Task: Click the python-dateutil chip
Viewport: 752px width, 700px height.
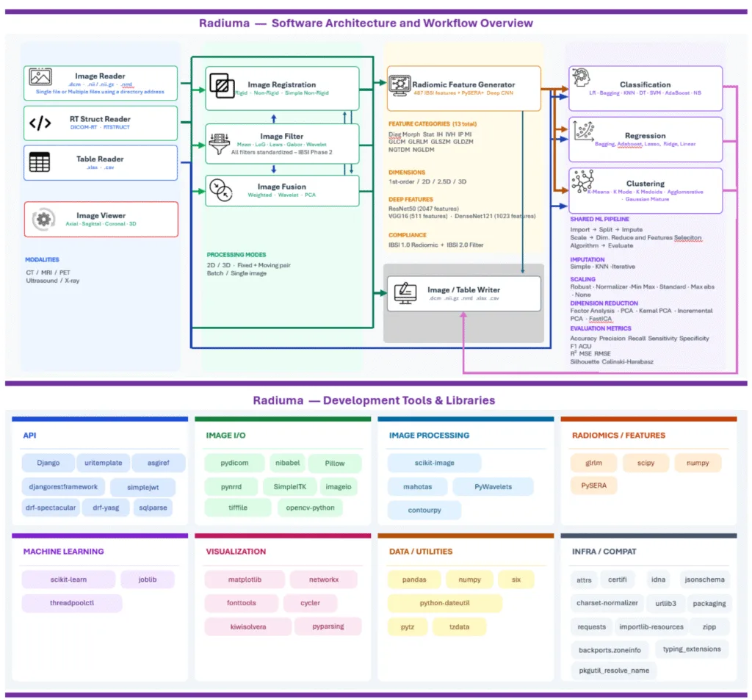Action: click(444, 602)
